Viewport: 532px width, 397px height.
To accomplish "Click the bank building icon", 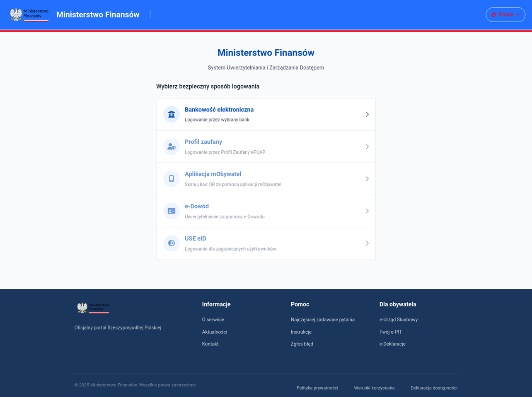I will pos(171,114).
